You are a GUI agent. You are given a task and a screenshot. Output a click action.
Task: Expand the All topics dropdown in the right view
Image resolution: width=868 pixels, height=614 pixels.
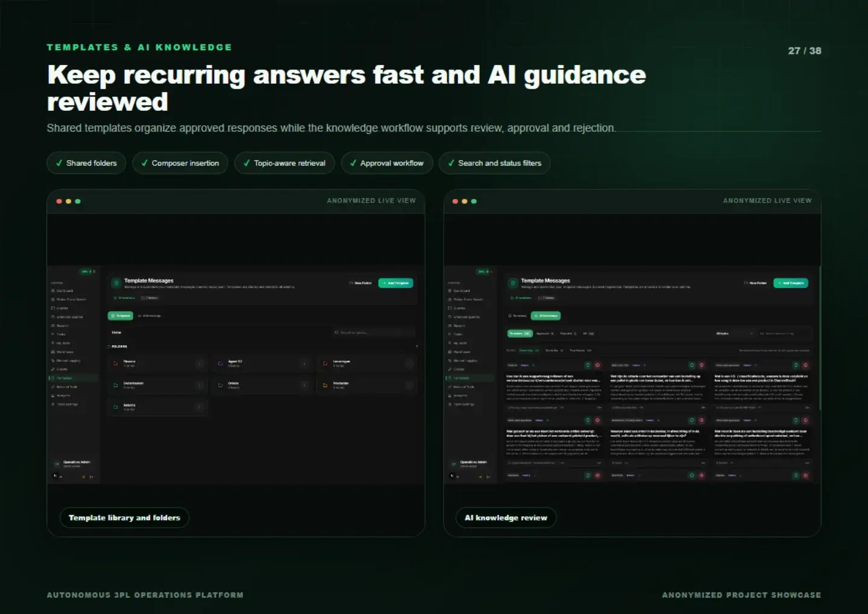pos(734,334)
